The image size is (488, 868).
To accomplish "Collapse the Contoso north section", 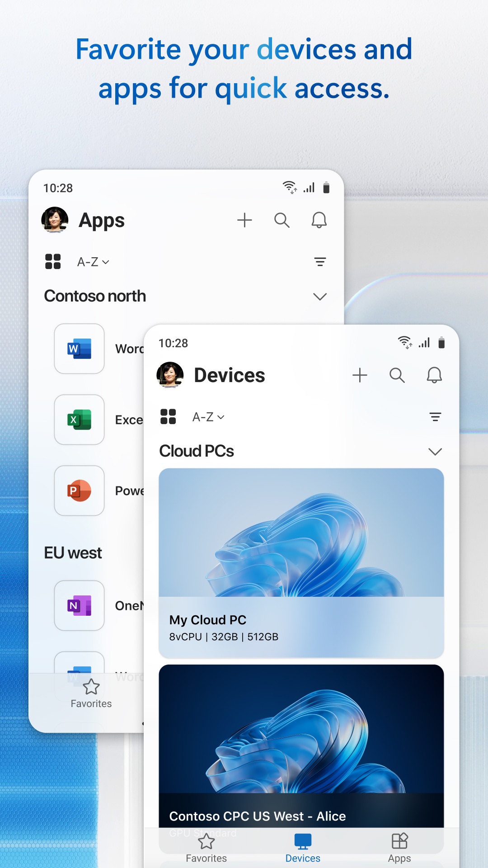I will tap(320, 297).
